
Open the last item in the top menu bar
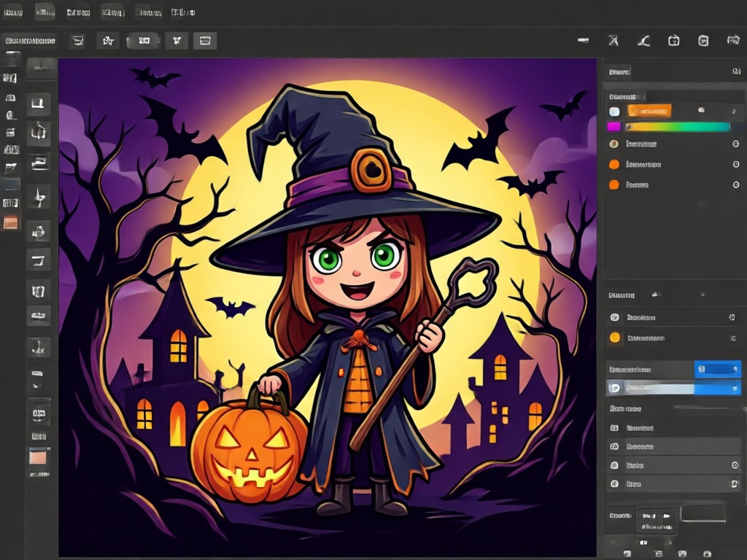click(183, 12)
